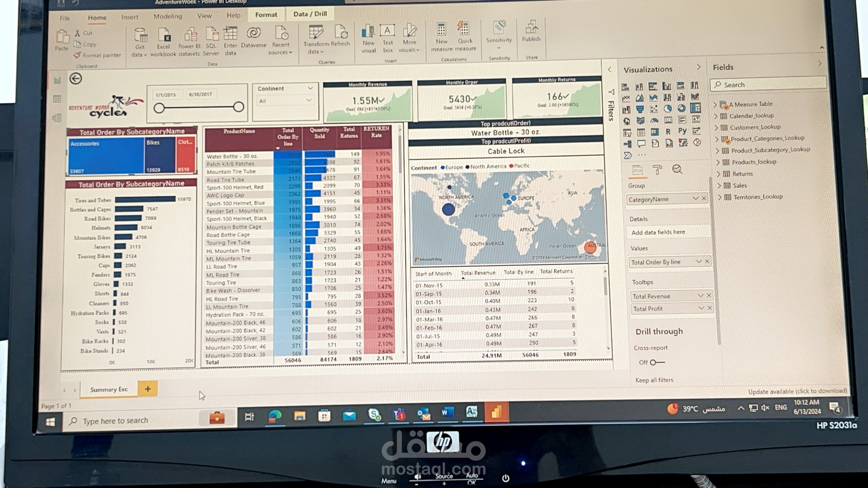Pick the waterfall chart visual
Image resolution: width=868 pixels, height=488 pixels.
pyautogui.click(x=626, y=110)
